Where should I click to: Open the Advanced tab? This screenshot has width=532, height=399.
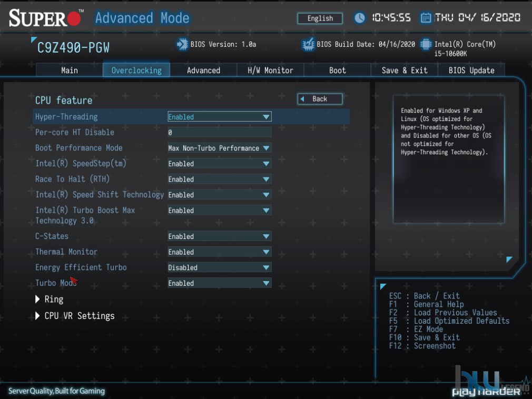(203, 70)
